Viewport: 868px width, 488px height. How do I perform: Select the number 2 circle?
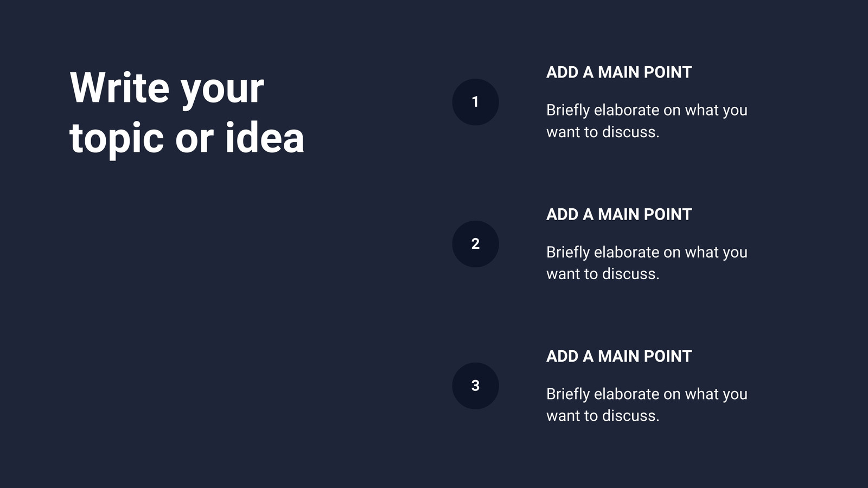coord(475,244)
